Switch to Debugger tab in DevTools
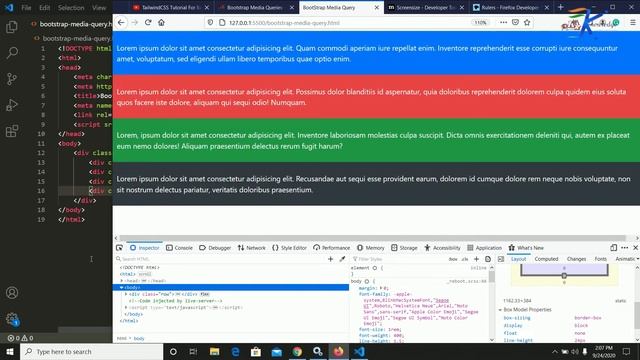Screen dimensions: 640x360 pyautogui.click(x=215, y=248)
